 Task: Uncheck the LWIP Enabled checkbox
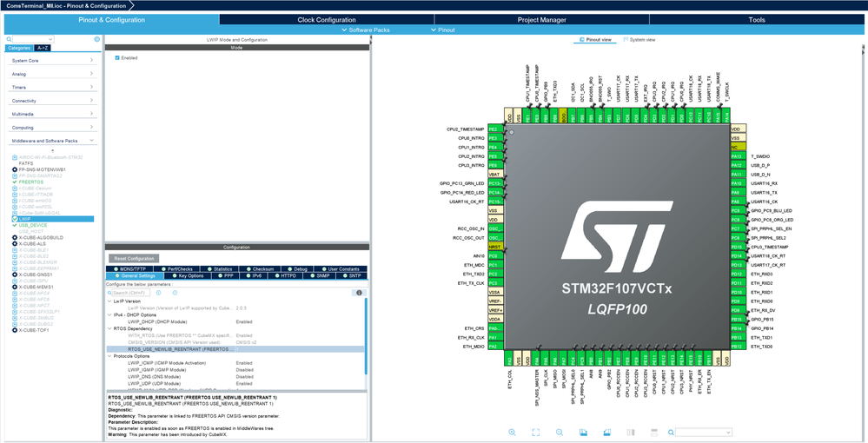[117, 58]
